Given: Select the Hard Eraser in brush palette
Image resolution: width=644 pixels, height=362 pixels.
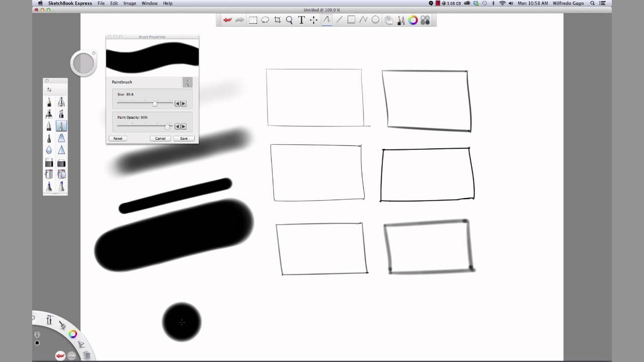Looking at the screenshot, I should click(49, 163).
